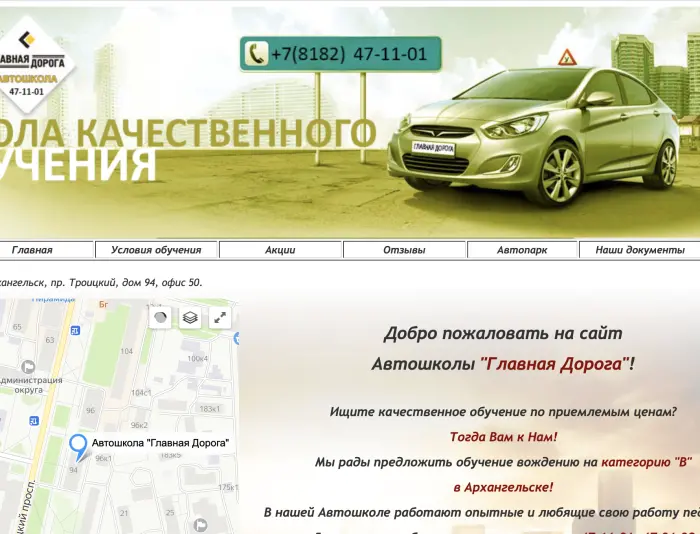Click the number 47-11-01 inside the logo

tap(26, 92)
